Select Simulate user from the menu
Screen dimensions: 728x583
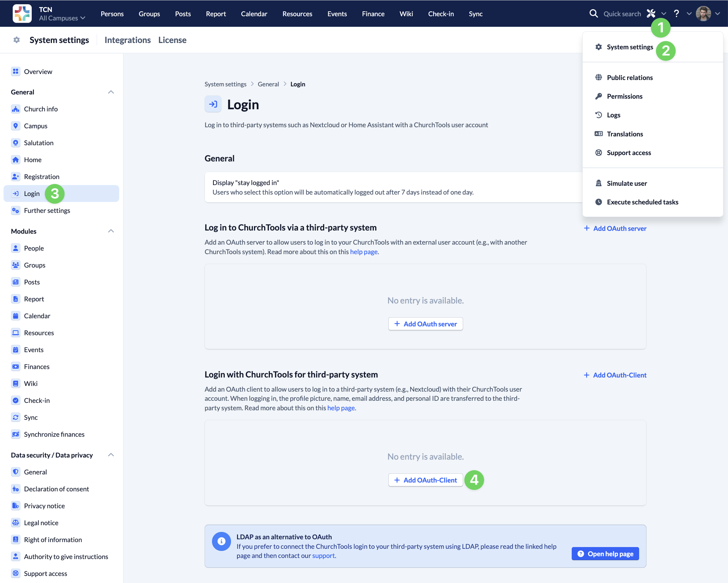[x=653, y=183]
